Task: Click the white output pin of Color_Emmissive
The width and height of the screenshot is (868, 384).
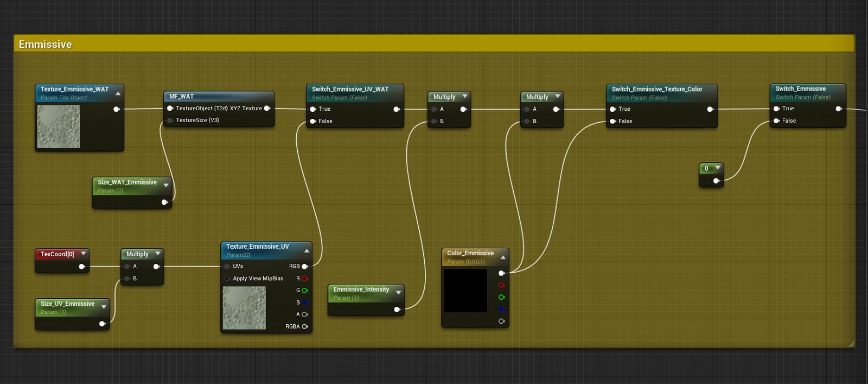Action: tap(502, 273)
